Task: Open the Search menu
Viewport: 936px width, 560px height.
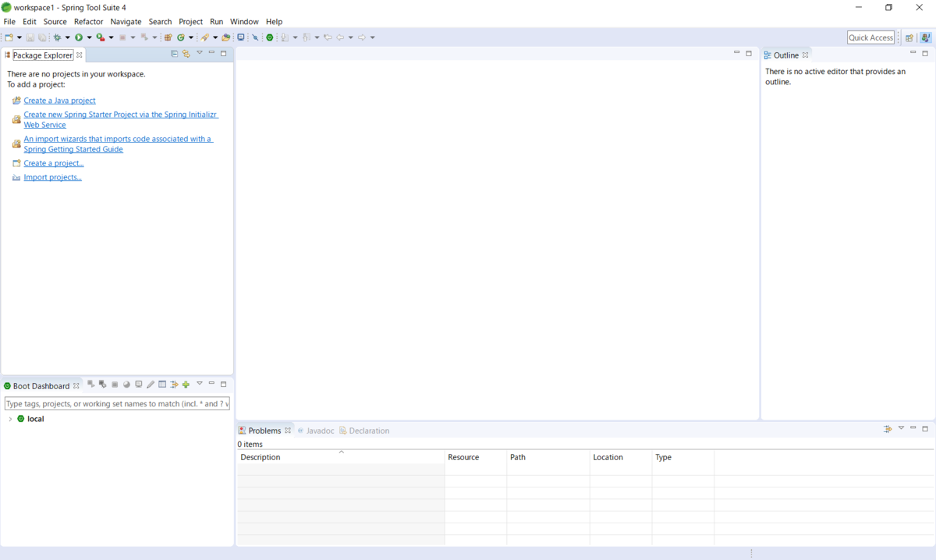Action: click(160, 22)
